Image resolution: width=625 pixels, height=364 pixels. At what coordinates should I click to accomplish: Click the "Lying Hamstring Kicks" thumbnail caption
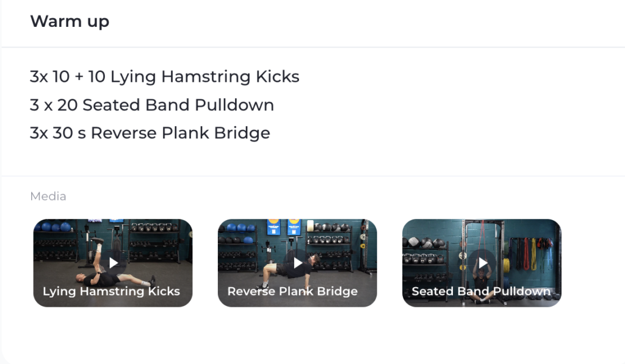point(111,291)
